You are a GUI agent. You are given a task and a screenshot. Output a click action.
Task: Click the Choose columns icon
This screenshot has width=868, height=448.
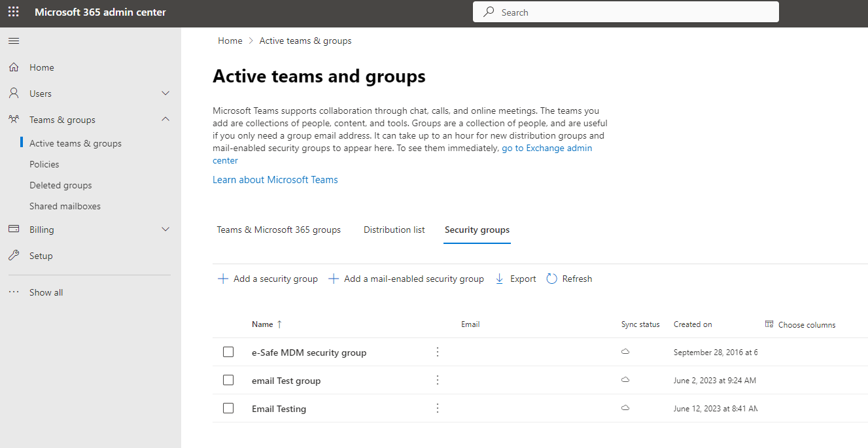769,324
